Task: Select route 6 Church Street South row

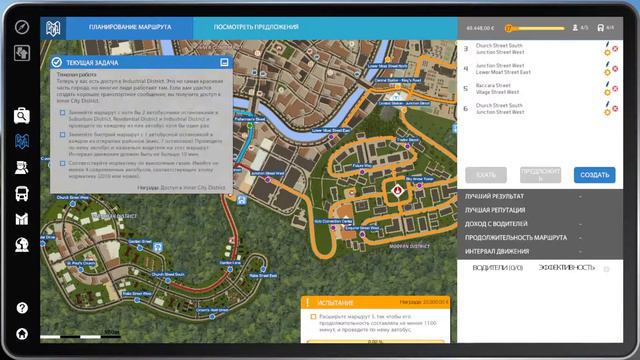Action: tap(540, 109)
